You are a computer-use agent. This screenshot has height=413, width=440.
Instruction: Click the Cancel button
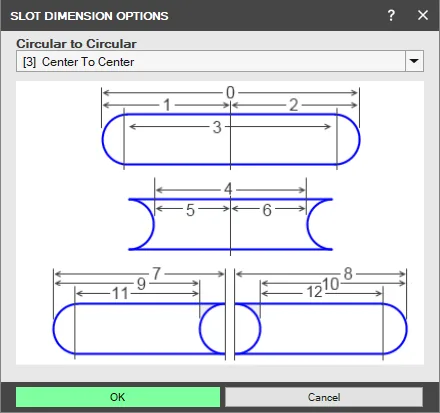tap(324, 397)
